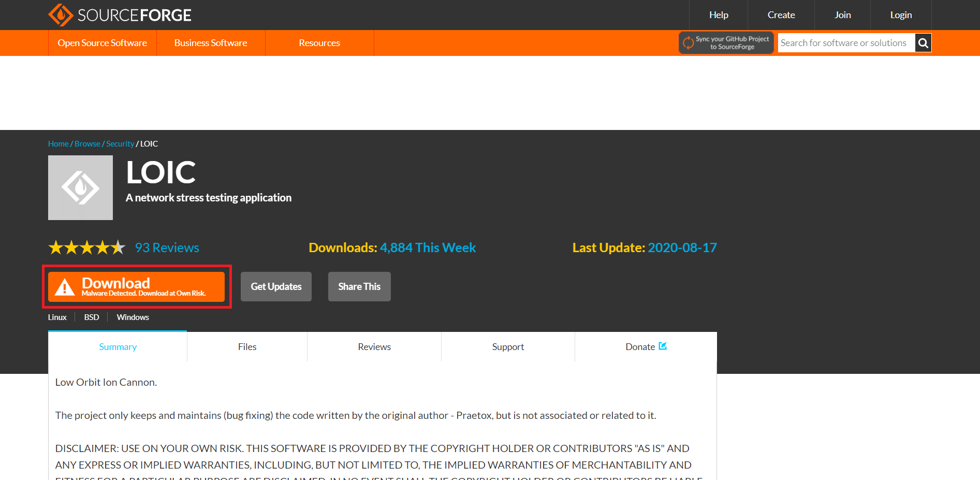This screenshot has width=980, height=480.
Task: Click the 'Downloads: 4,884 This Week' text
Action: coord(392,248)
